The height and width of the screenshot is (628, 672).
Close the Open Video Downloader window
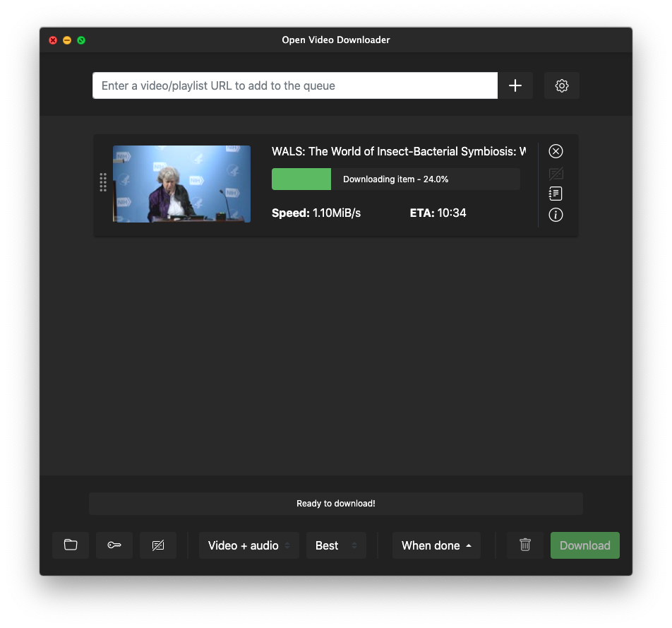point(53,40)
